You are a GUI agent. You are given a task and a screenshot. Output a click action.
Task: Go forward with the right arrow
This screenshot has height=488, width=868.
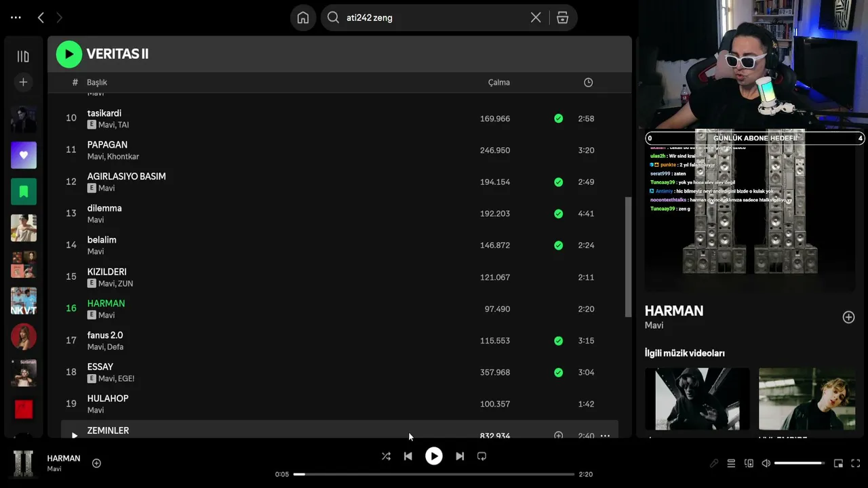[x=59, y=18]
